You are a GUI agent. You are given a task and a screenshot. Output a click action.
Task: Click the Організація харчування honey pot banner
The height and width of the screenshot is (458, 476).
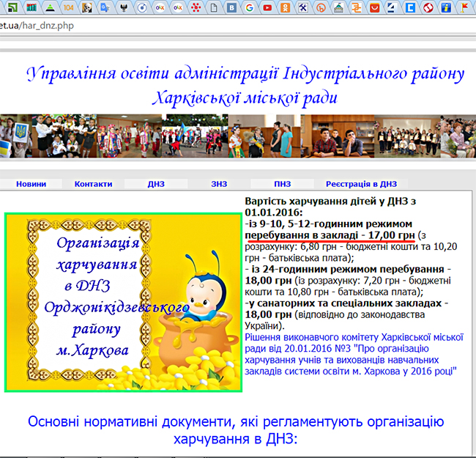(x=123, y=303)
